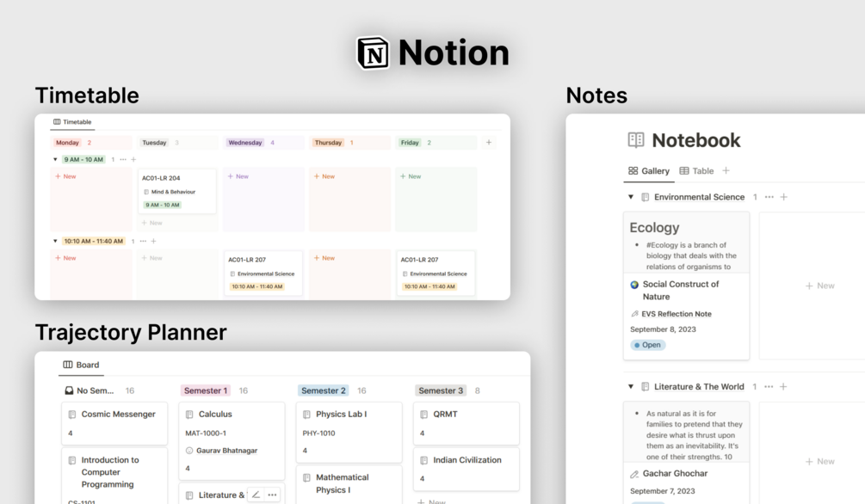The width and height of the screenshot is (865, 504).
Task: Click the Notion logo icon
Action: (374, 53)
